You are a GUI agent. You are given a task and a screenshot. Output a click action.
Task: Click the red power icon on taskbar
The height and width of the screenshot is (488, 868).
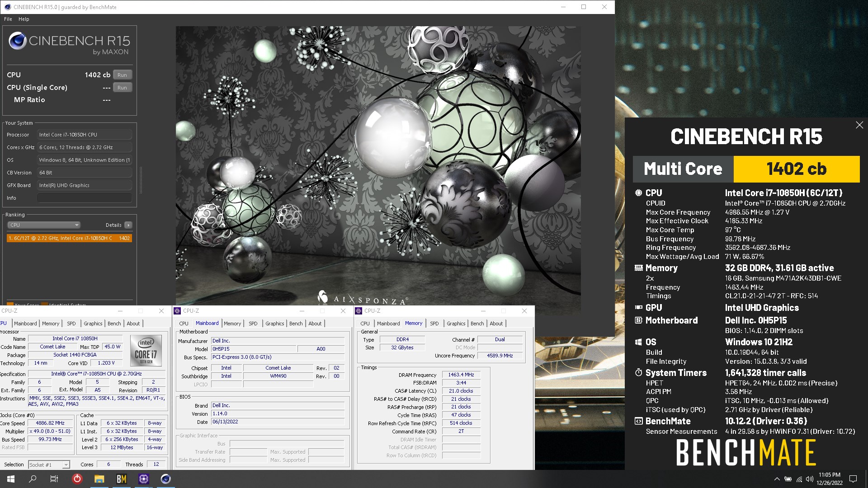77,479
